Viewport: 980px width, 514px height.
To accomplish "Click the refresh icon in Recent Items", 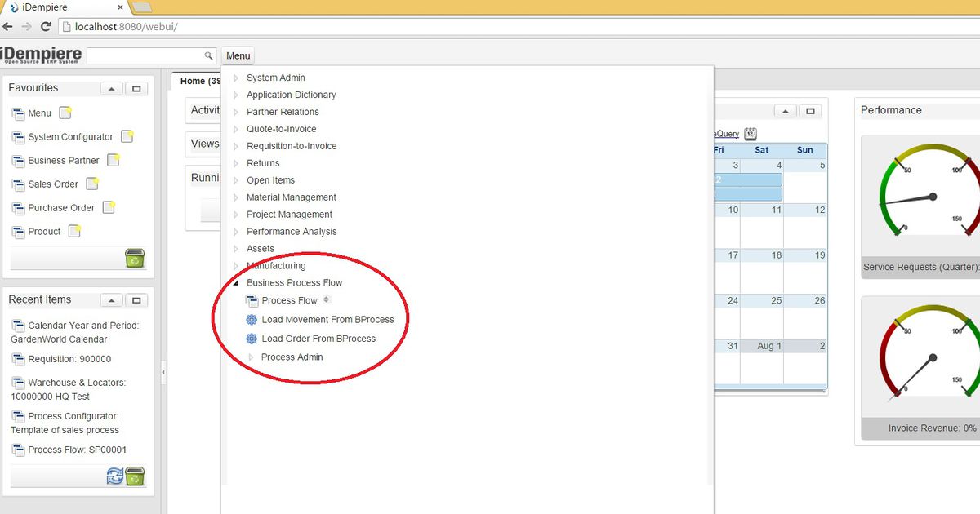I will pos(115,476).
